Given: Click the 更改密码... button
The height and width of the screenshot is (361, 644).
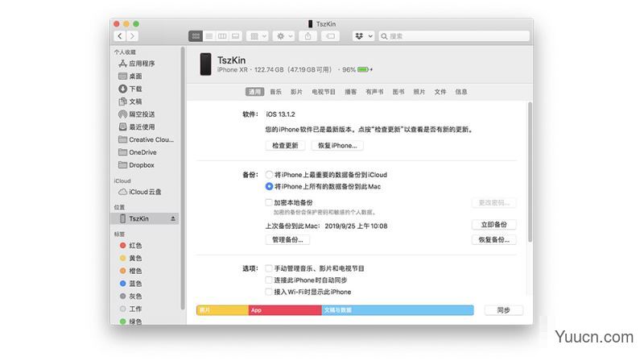Looking at the screenshot, I should pyautogui.click(x=493, y=203).
